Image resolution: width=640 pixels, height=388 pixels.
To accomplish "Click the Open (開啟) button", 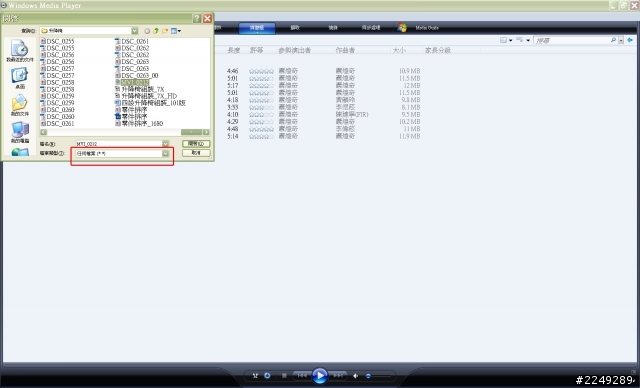I will pyautogui.click(x=196, y=144).
